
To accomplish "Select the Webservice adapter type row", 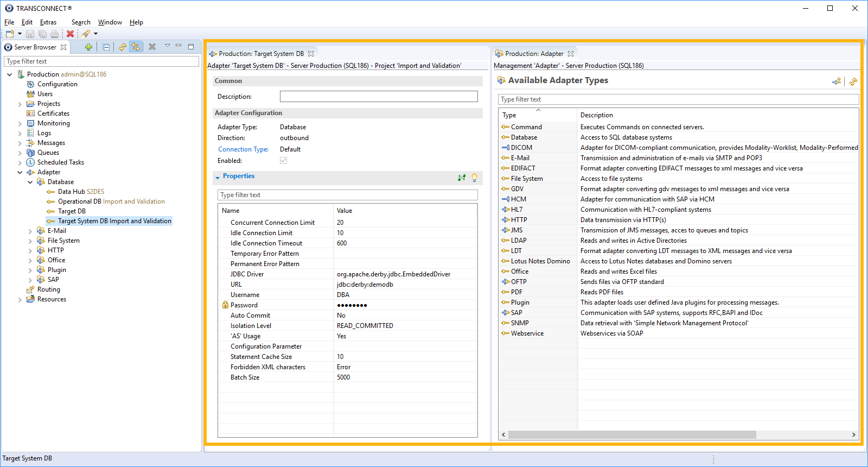I will (x=679, y=333).
